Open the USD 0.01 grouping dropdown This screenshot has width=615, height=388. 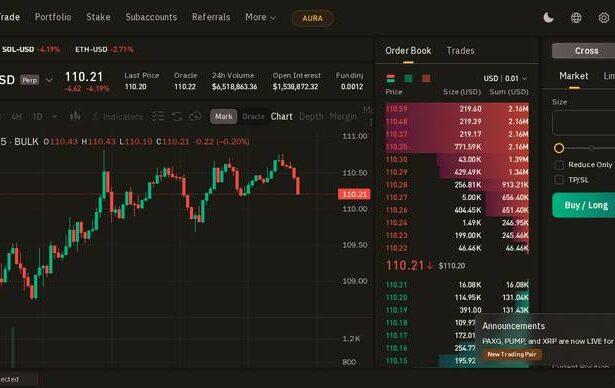click(x=506, y=78)
